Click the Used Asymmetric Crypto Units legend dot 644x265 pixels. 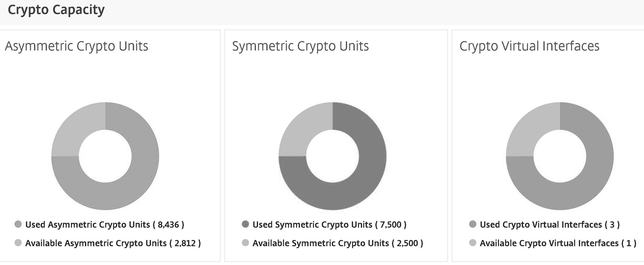pos(18,224)
